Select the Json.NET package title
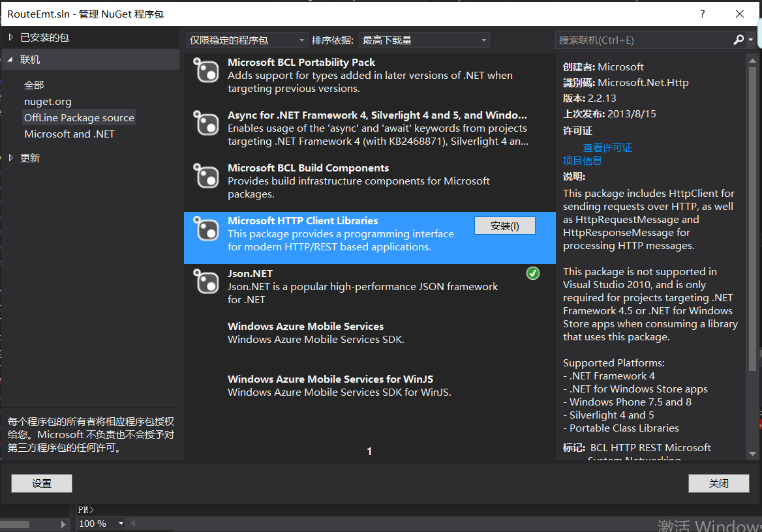 tap(251, 274)
